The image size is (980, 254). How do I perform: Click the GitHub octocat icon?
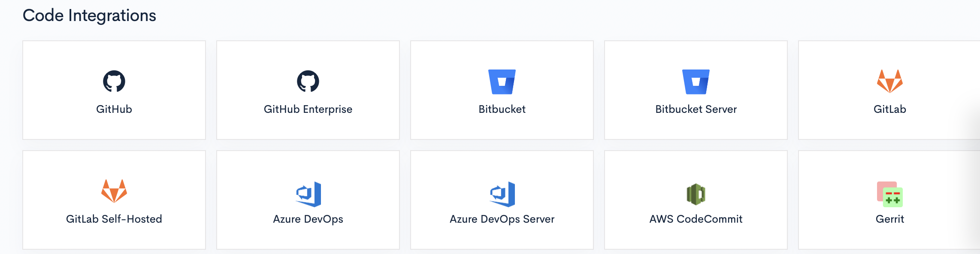click(x=114, y=81)
